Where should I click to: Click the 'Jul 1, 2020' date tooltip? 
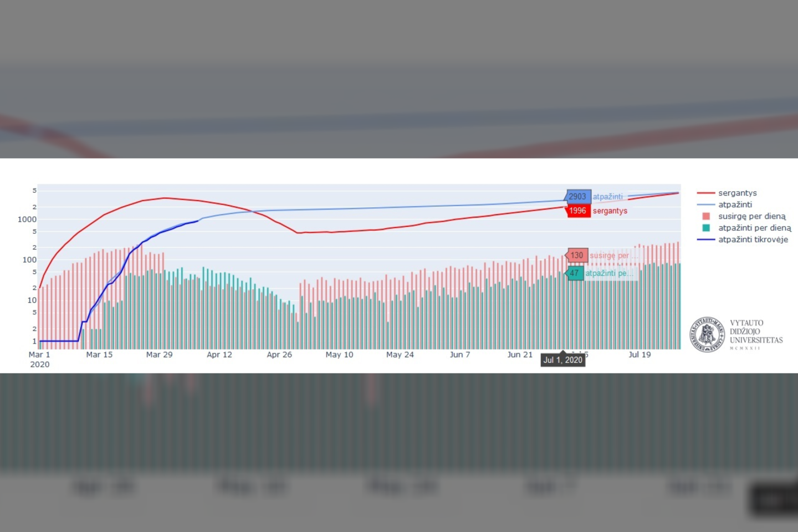562,360
